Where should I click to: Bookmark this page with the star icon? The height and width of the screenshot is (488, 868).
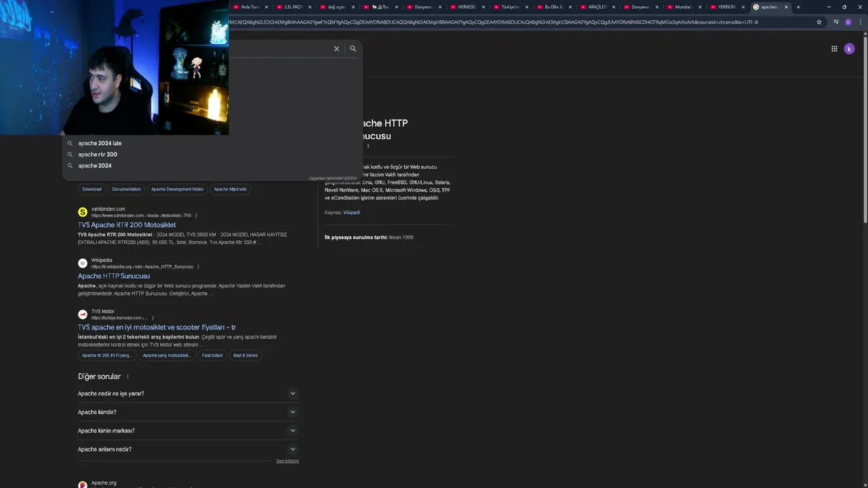819,22
